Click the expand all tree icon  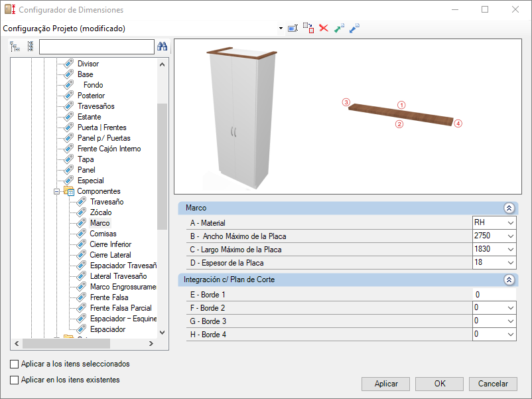(15, 46)
